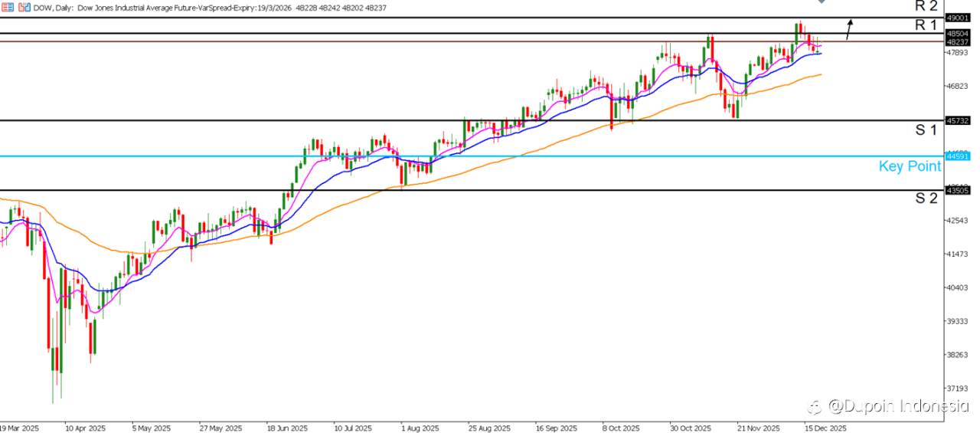
Task: Click the 18 Jun 2025 date label
Action: [287, 428]
